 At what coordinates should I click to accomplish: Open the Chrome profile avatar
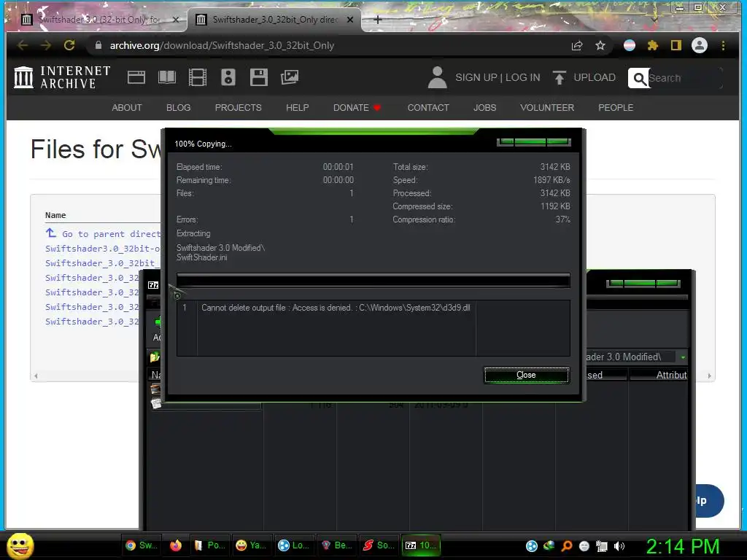point(700,45)
